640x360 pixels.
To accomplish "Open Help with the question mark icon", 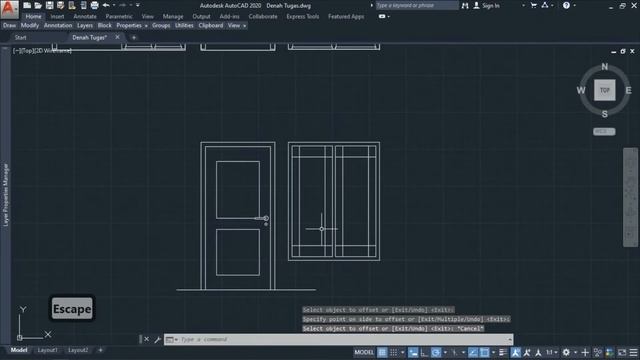I will click(566, 5).
